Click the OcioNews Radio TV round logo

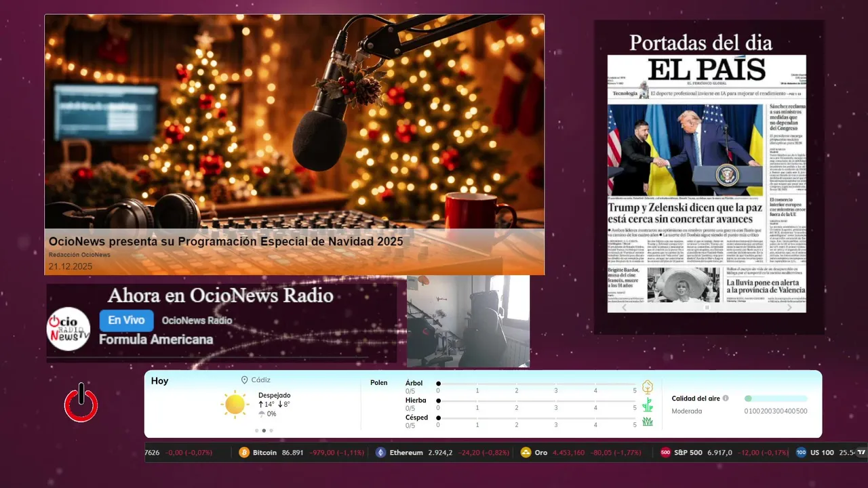(68, 329)
